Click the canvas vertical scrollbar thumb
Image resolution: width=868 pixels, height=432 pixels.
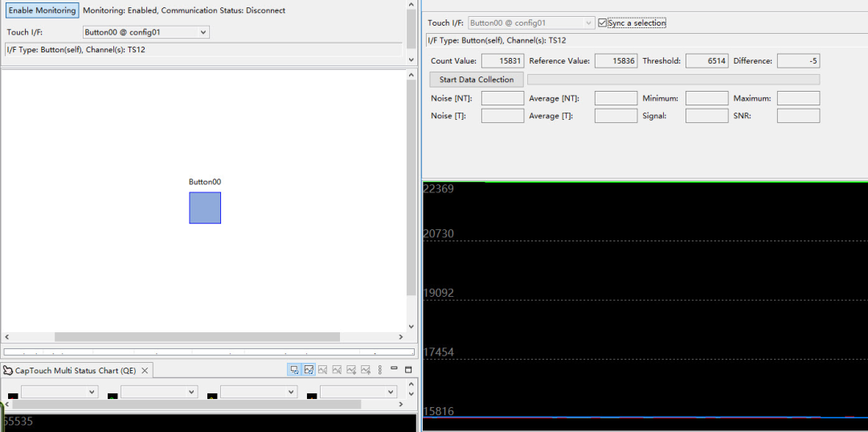[x=411, y=187]
